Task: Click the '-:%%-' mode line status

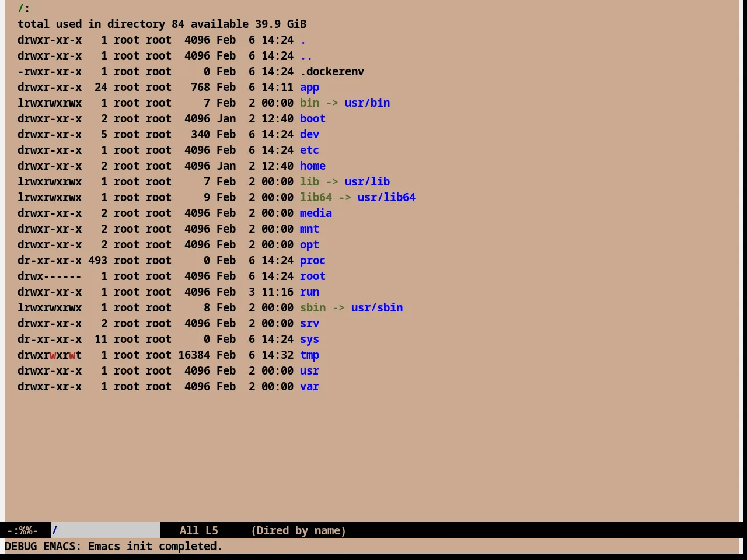Action: tap(22, 530)
